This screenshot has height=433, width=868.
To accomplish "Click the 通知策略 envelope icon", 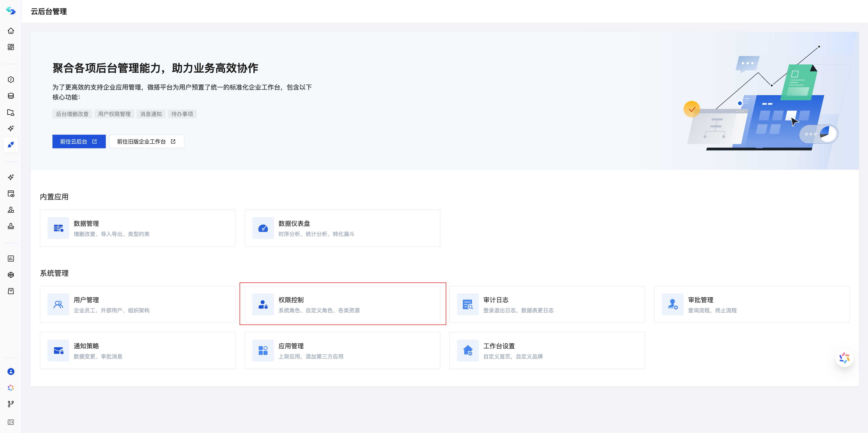I will [58, 351].
